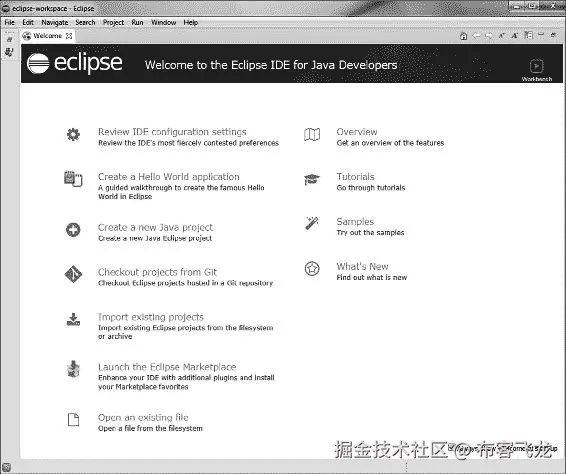
Task: Click the graduation cap icon beside Tutorials
Action: [312, 179]
